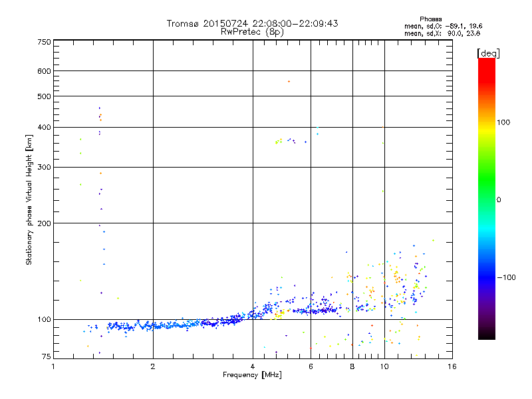Click the y-axis tick label '400'

(x=45, y=128)
